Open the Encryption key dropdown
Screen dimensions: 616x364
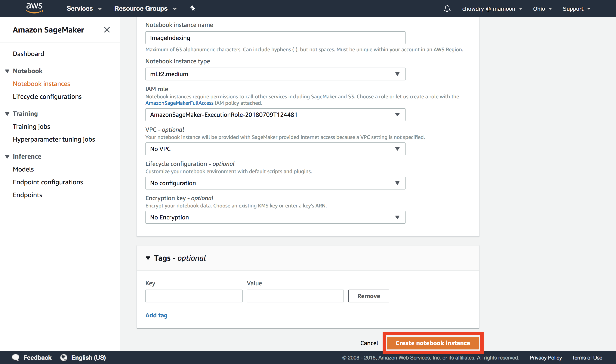pyautogui.click(x=275, y=217)
